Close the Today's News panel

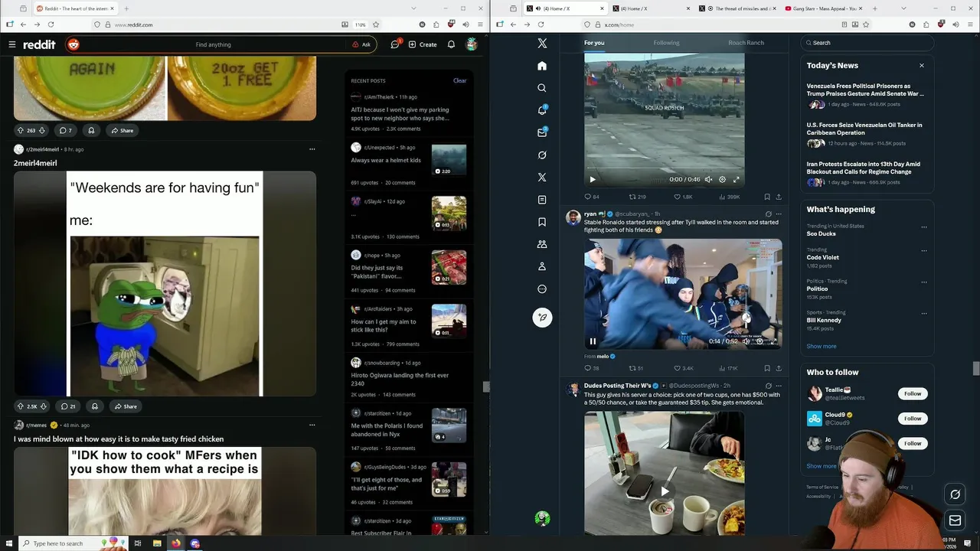click(x=922, y=66)
